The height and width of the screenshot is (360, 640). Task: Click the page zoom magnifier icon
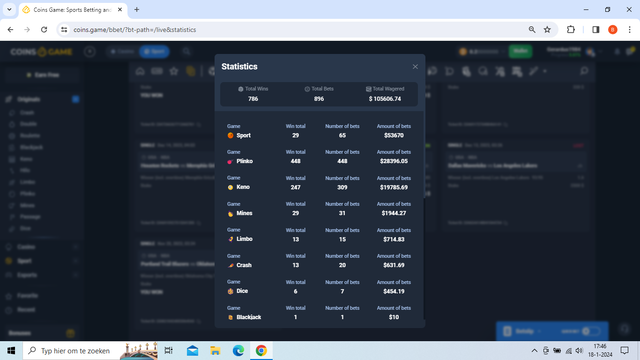(x=532, y=29)
